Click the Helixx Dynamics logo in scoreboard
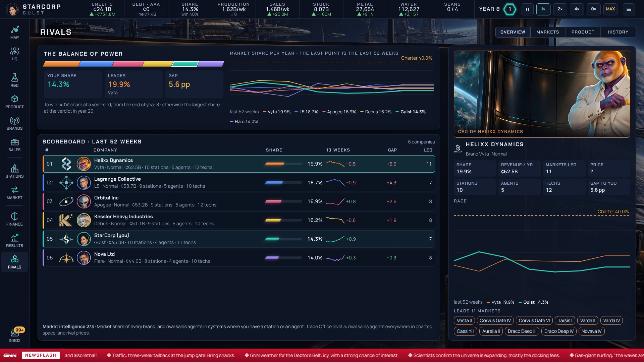Image resolution: width=644 pixels, height=362 pixels. click(66, 164)
